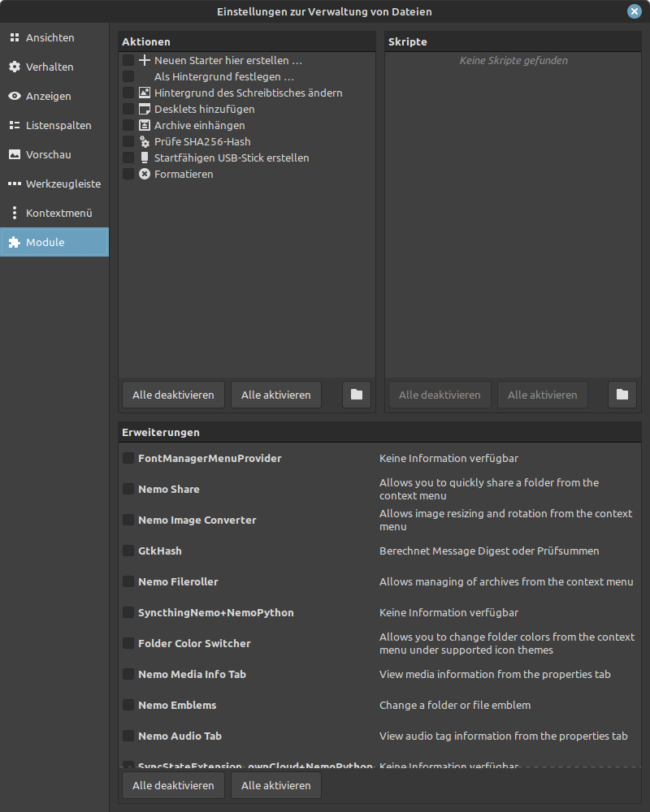Enable Nemo Image Converter extension
The image size is (650, 812).
(128, 520)
